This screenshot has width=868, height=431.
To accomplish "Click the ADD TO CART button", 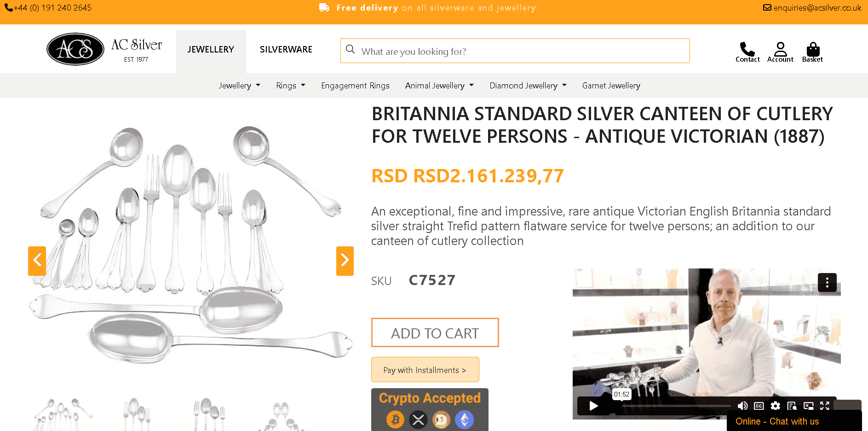I will pyautogui.click(x=435, y=332).
